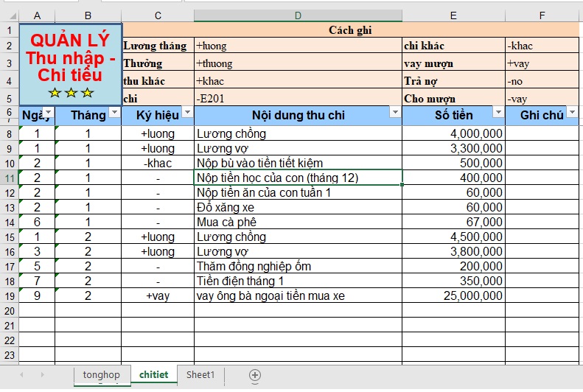
Task: Click the Thăm đồng nghiệp ốm cell
Action: [x=298, y=266]
